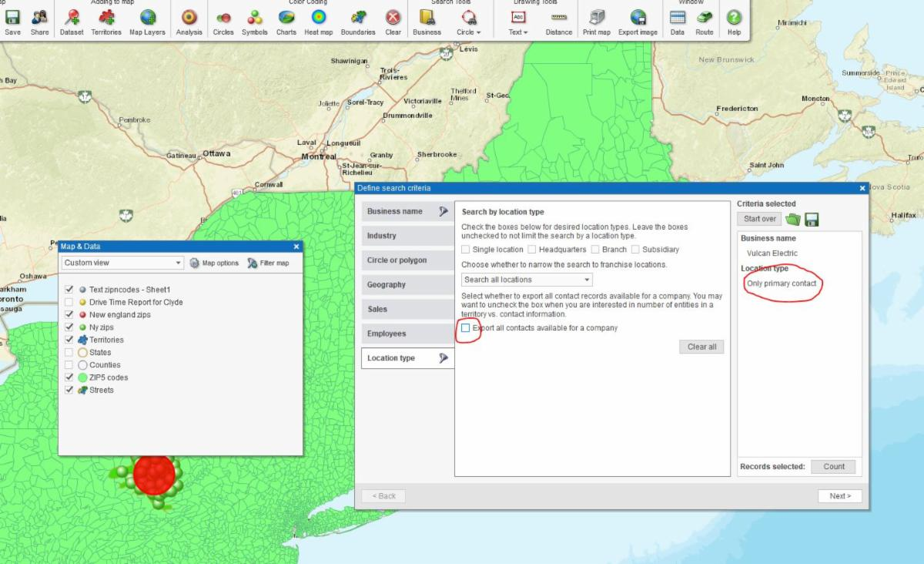Enable the Counties layer checkbox
This screenshot has height=564, width=924.
click(69, 364)
